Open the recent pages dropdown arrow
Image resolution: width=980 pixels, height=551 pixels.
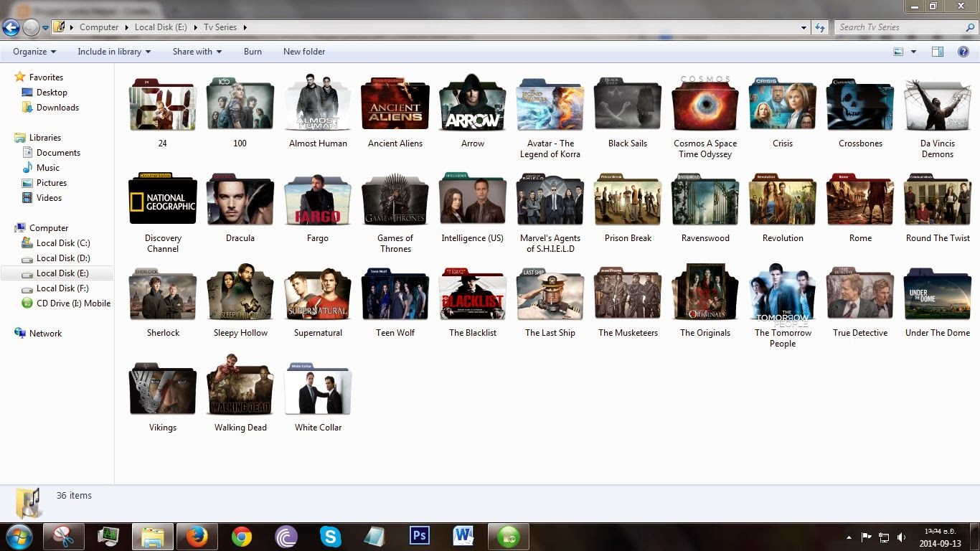(45, 28)
